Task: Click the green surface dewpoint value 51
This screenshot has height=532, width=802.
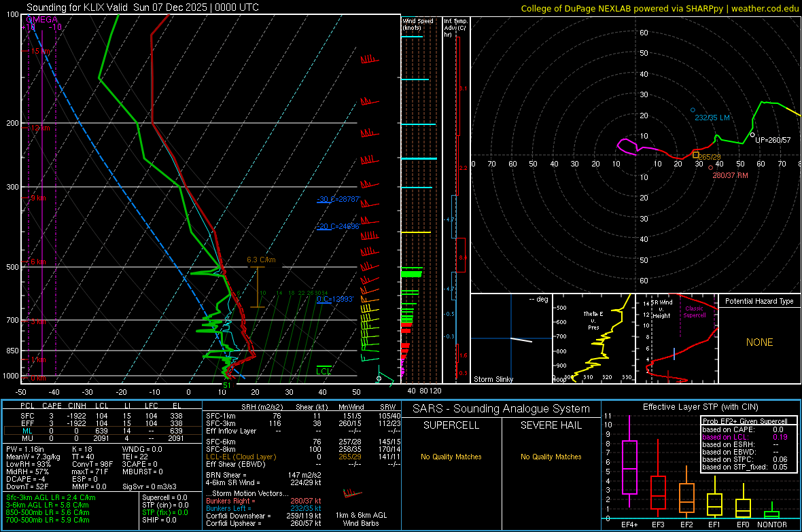Action: click(x=226, y=385)
